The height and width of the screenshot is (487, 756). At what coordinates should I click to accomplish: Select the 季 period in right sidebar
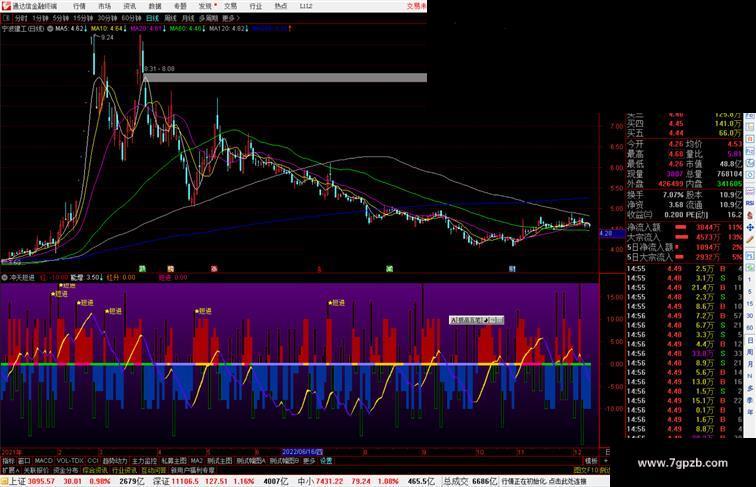(x=750, y=400)
